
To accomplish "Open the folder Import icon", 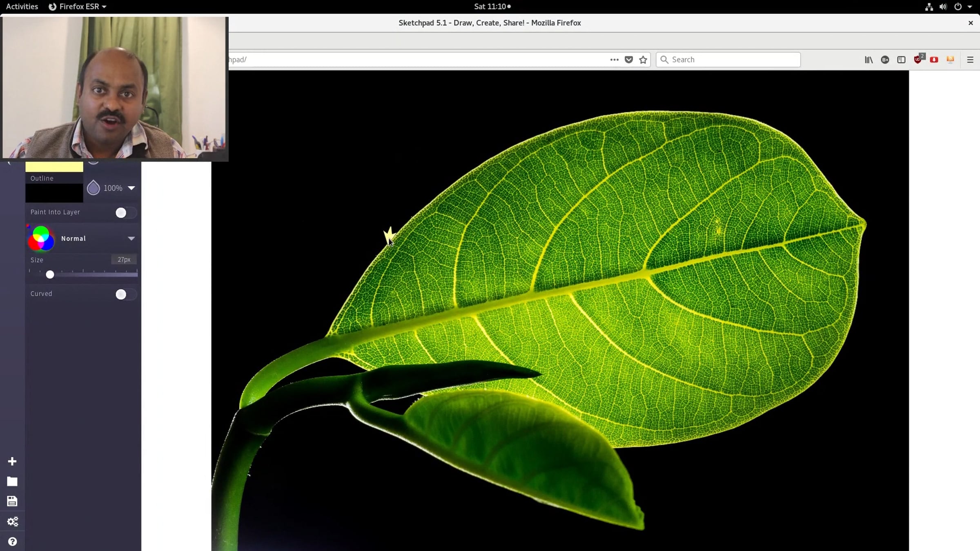I will (12, 482).
